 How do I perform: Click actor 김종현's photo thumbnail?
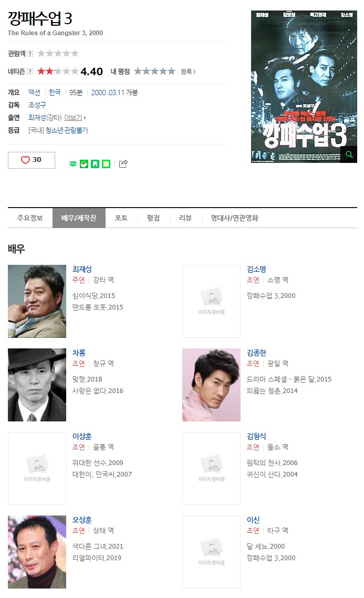pos(212,385)
